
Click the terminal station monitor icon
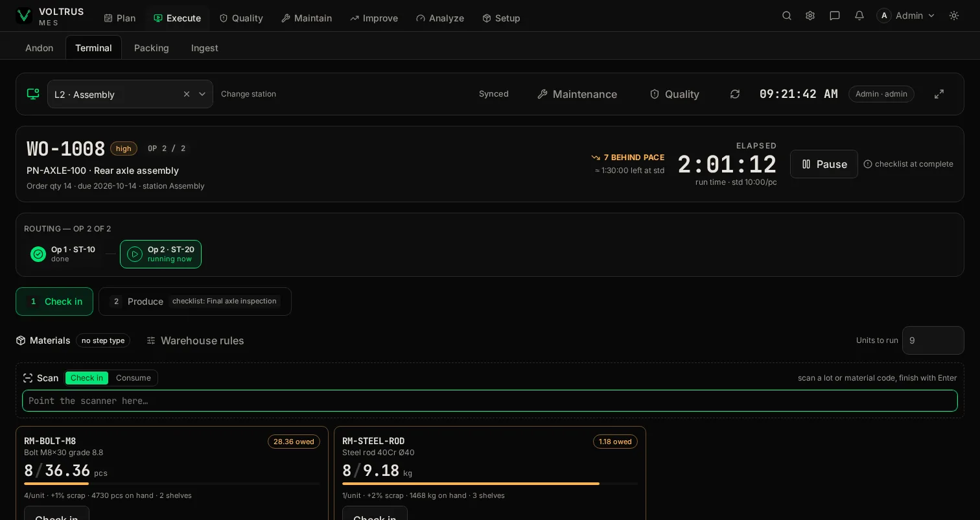(33, 94)
